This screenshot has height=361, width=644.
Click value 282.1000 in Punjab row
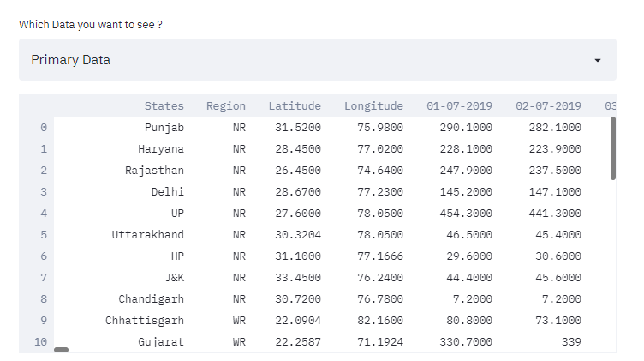[555, 128]
